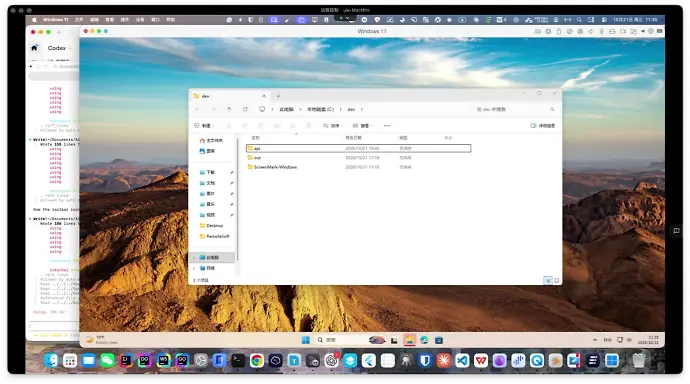690x384 pixels.
Task: Open IntelliJ IDEA from the dock
Action: coord(126,361)
